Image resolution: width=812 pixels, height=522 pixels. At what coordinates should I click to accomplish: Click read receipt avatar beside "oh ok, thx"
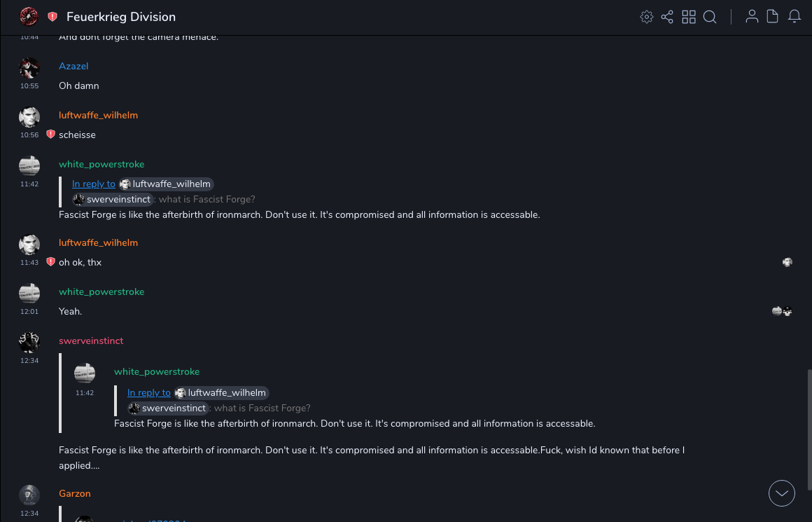tap(787, 262)
